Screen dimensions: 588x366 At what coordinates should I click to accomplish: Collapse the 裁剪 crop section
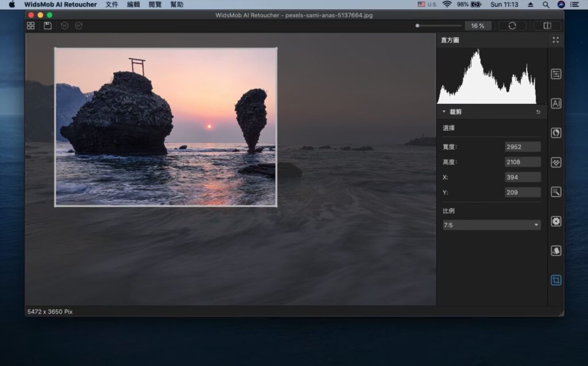click(x=443, y=112)
